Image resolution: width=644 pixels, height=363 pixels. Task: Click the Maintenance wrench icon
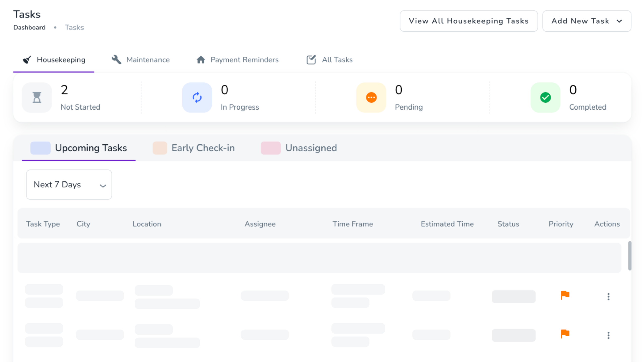pyautogui.click(x=116, y=60)
